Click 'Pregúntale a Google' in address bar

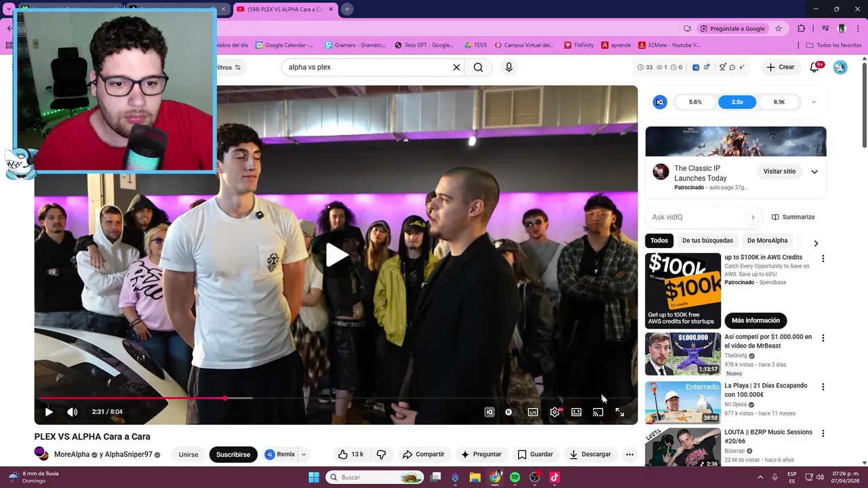coord(732,28)
